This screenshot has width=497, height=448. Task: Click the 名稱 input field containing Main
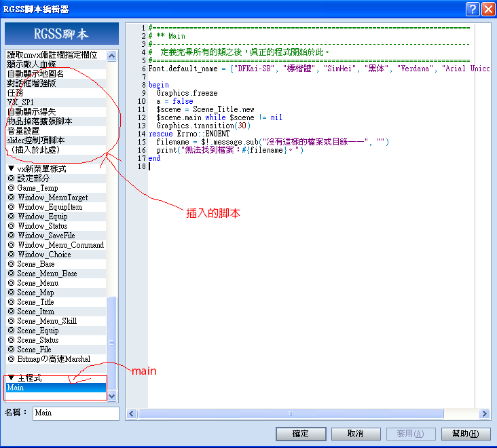click(76, 413)
